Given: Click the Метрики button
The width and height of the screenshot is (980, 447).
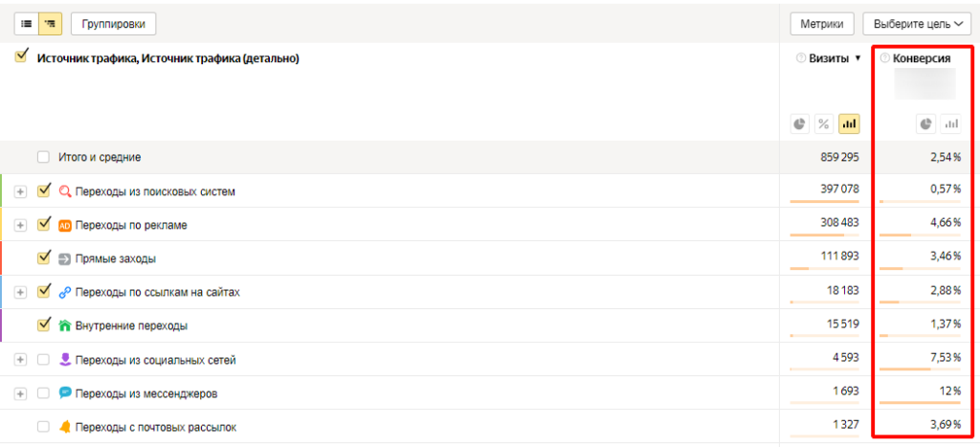Looking at the screenshot, I should pyautogui.click(x=821, y=24).
